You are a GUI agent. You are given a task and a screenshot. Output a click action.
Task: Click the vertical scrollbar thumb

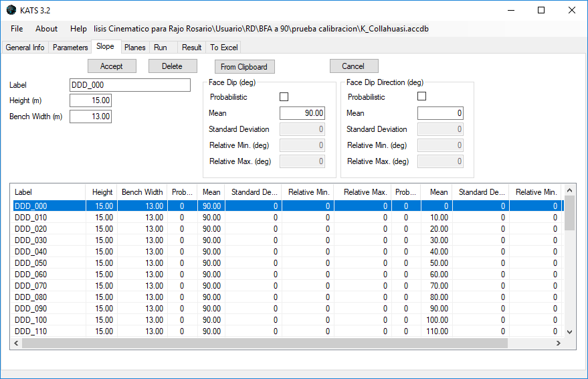click(x=570, y=213)
